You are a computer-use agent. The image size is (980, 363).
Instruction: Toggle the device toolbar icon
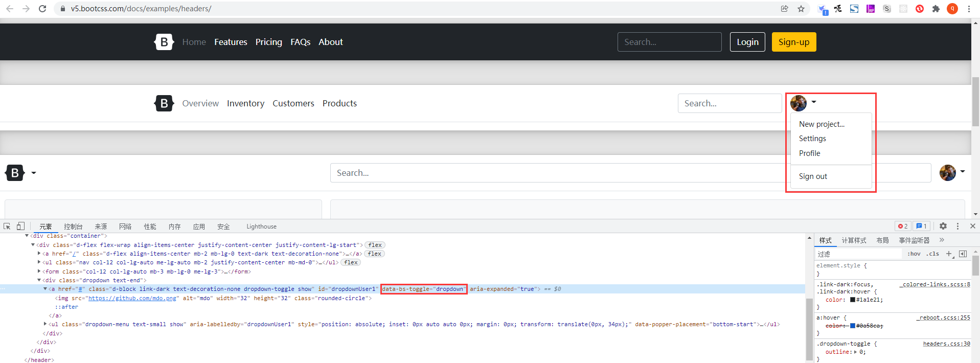point(20,226)
